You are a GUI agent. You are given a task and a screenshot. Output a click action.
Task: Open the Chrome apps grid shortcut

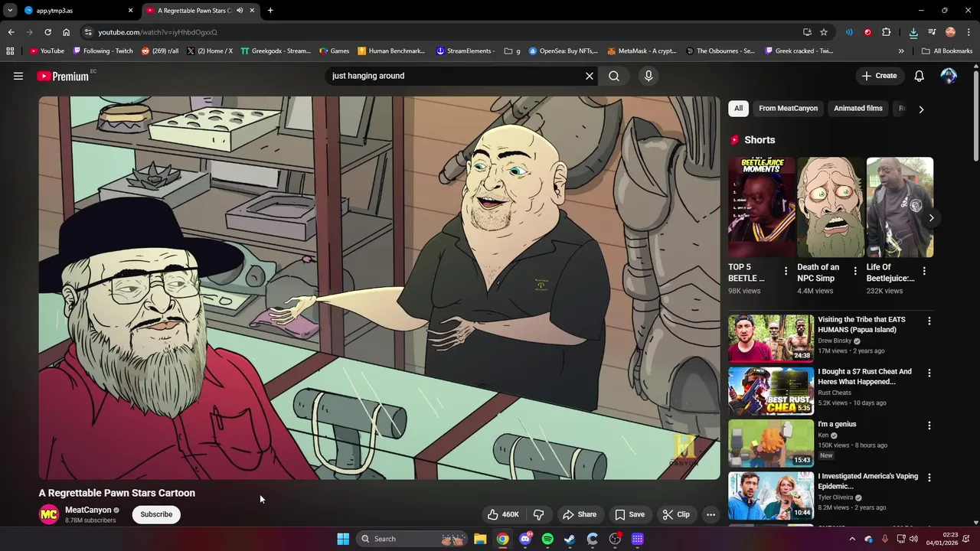tap(10, 51)
